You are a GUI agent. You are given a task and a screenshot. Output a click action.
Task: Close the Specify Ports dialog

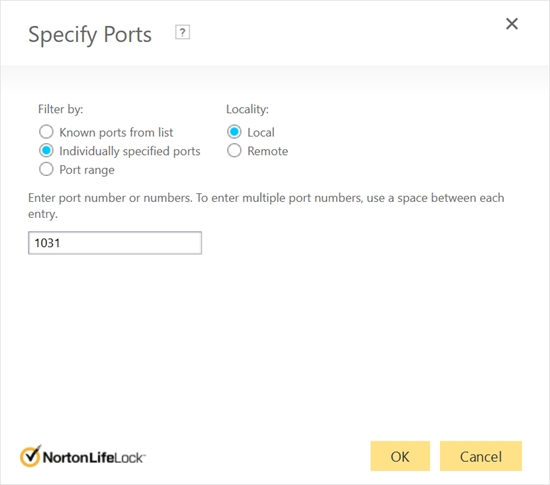point(512,24)
